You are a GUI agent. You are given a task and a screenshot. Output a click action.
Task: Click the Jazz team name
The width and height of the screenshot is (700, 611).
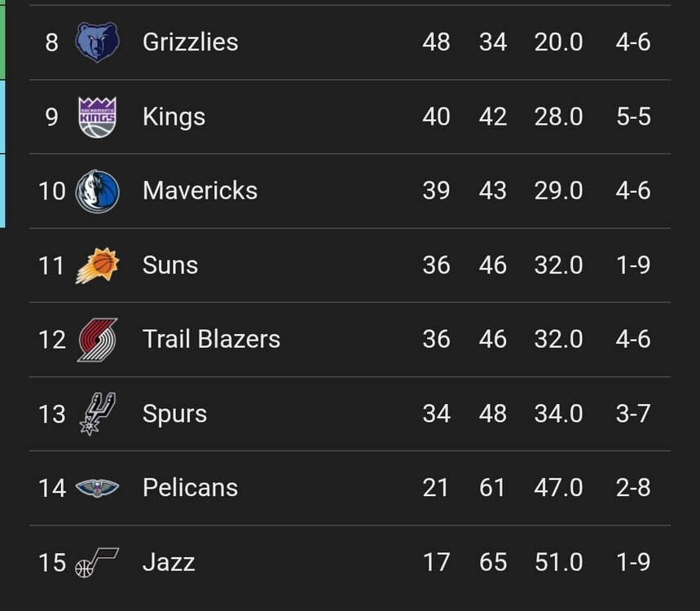pyautogui.click(x=169, y=562)
